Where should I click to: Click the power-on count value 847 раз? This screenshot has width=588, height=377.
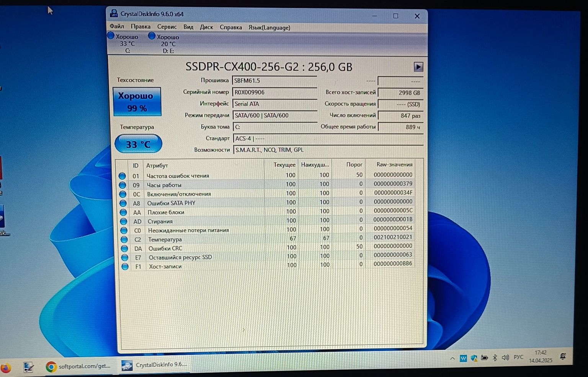(400, 115)
